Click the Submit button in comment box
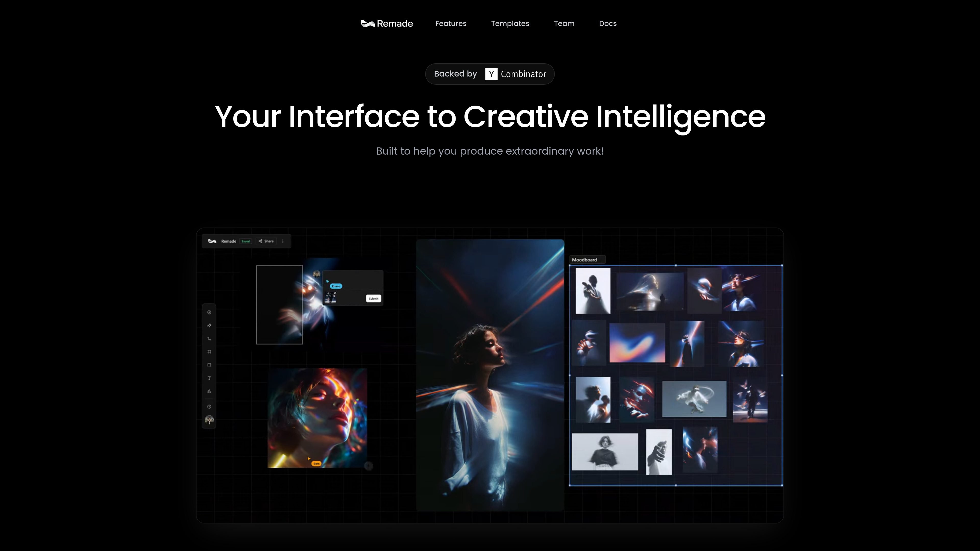 pos(374,298)
